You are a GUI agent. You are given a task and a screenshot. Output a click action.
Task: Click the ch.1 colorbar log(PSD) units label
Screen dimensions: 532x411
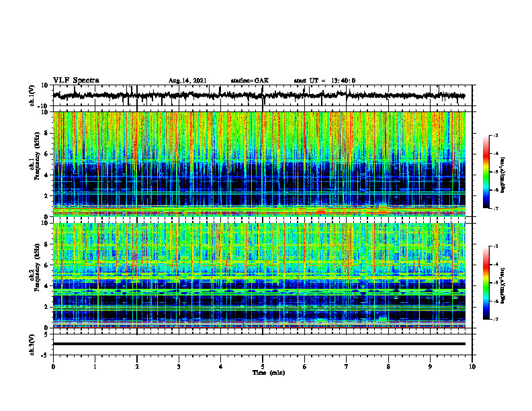pyautogui.click(x=503, y=175)
